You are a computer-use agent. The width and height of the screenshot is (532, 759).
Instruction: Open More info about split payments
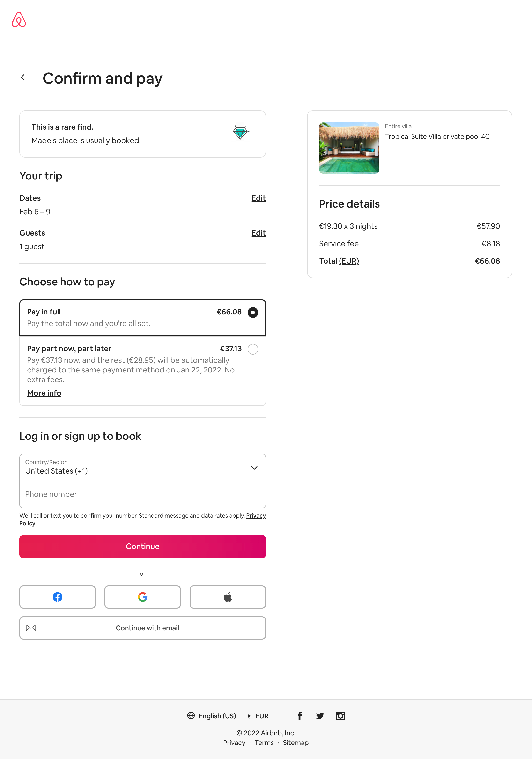[x=44, y=393]
